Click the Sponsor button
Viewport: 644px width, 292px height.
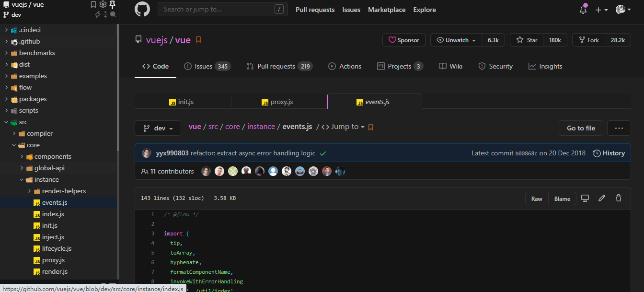click(404, 40)
